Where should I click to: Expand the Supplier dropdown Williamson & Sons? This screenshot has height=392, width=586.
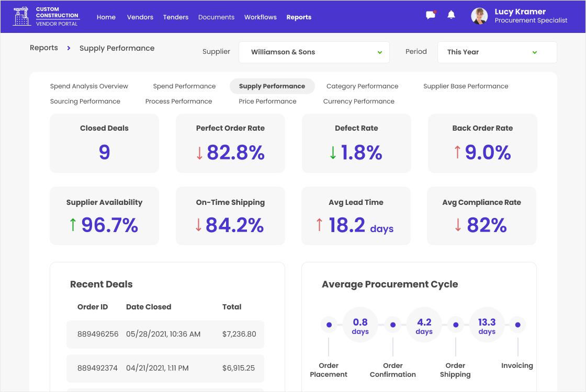314,52
